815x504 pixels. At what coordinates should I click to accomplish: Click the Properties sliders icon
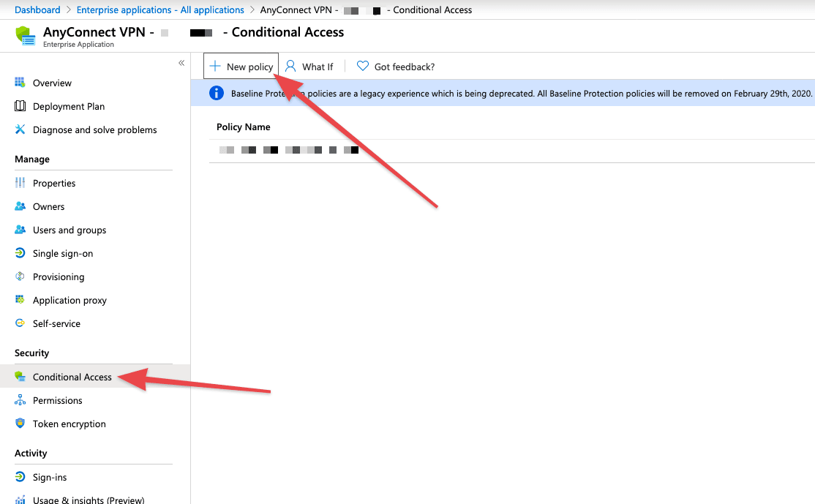click(x=20, y=182)
